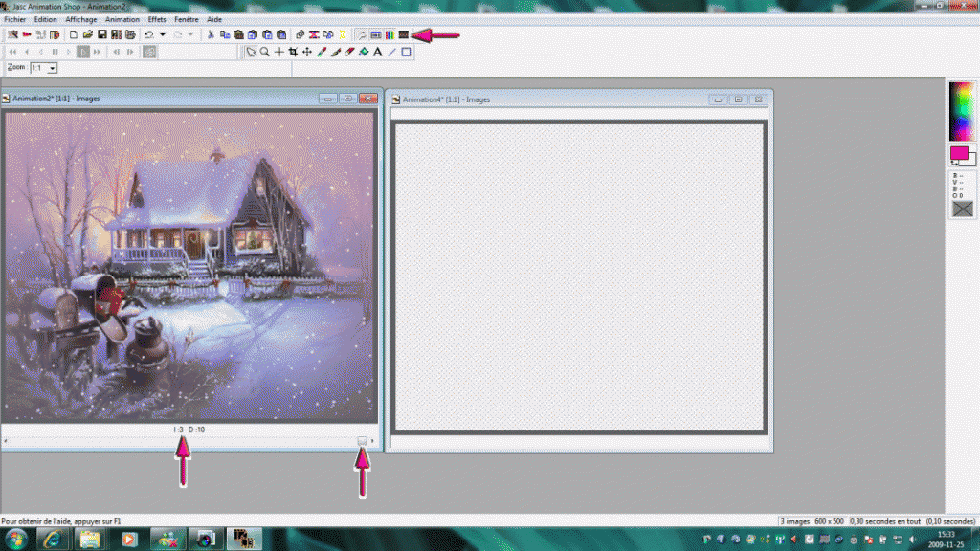
Task: Click the pink foreground color swatch
Action: click(958, 152)
